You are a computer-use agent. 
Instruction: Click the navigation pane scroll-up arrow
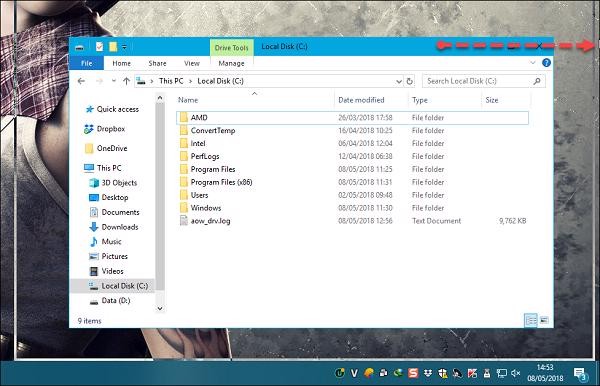(x=160, y=98)
